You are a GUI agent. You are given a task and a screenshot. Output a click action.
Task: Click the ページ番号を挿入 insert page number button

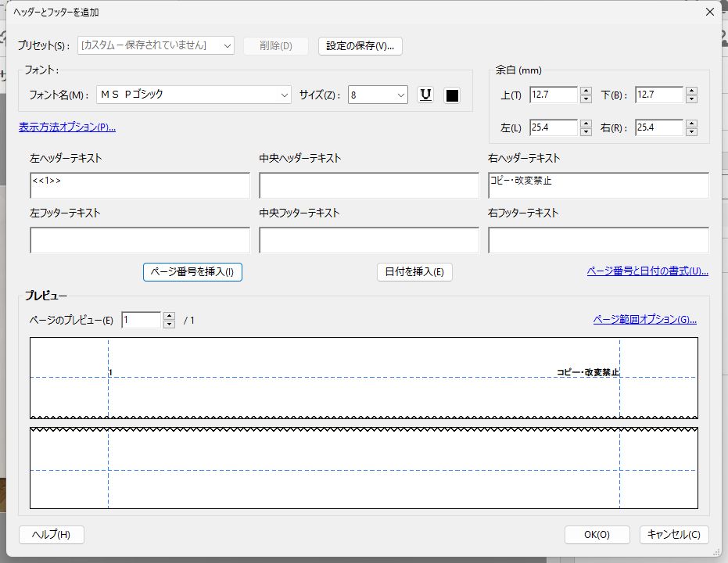(x=192, y=272)
